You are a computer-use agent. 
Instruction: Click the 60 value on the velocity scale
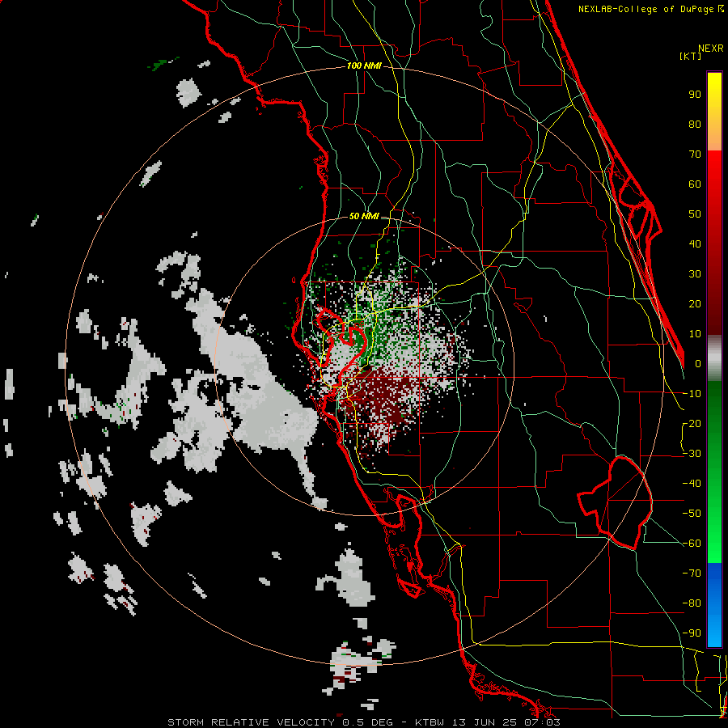(695, 184)
